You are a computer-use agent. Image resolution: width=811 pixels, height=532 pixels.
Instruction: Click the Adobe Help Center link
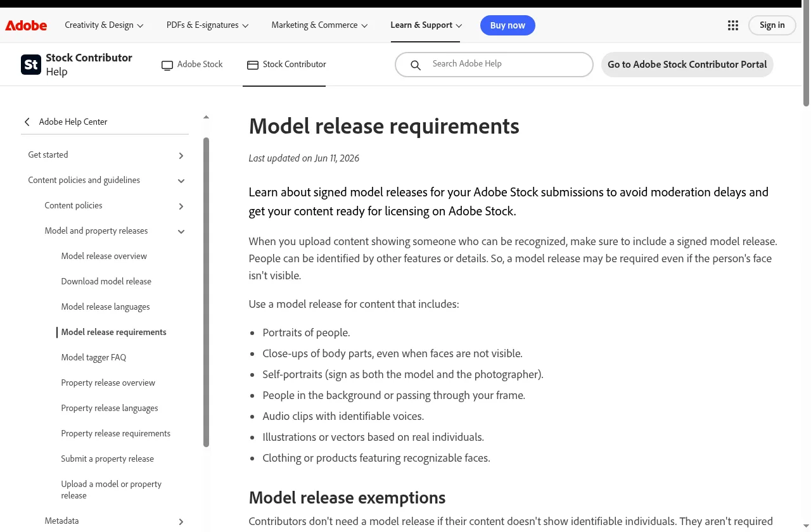(73, 122)
